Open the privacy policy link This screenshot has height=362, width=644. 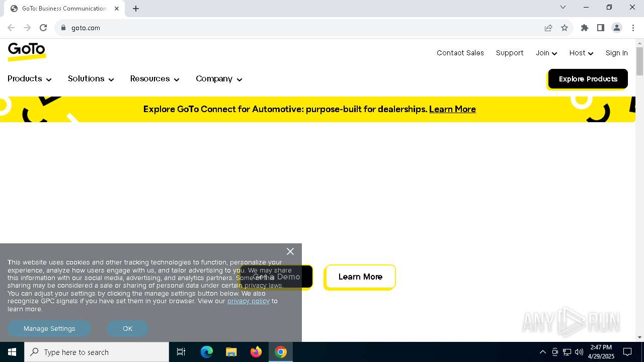coord(249,301)
